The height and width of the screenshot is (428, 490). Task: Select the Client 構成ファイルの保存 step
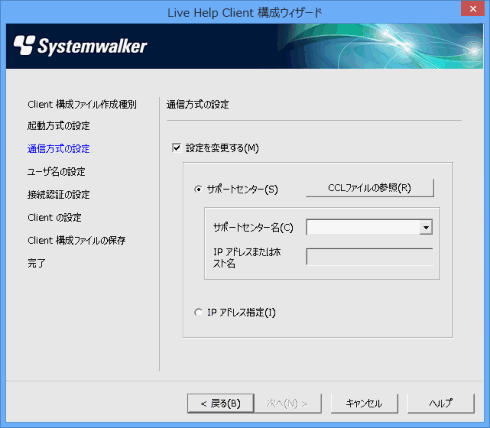(x=76, y=240)
